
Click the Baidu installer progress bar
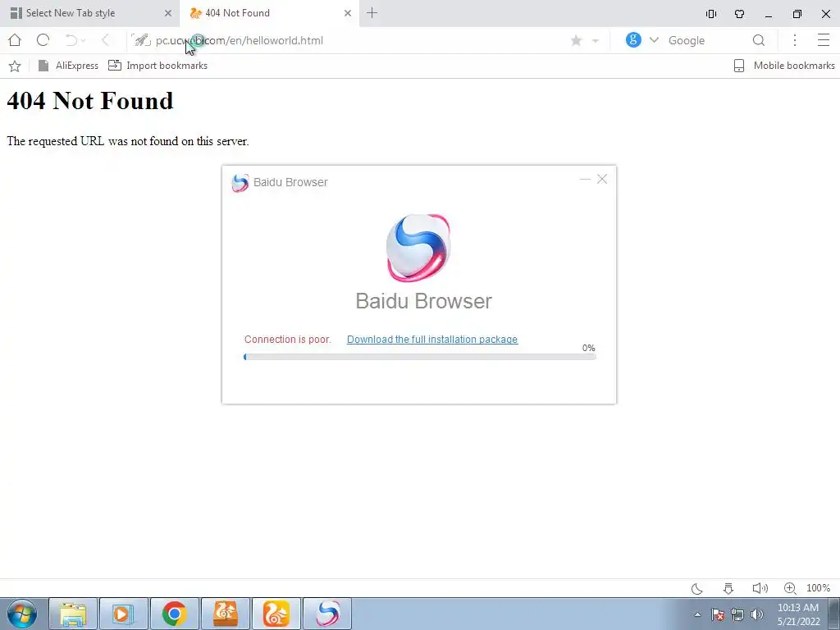[420, 357]
